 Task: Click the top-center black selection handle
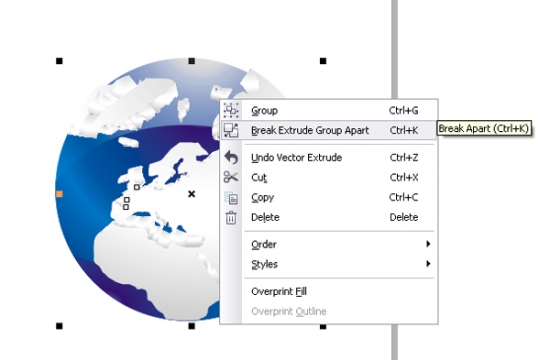point(192,61)
